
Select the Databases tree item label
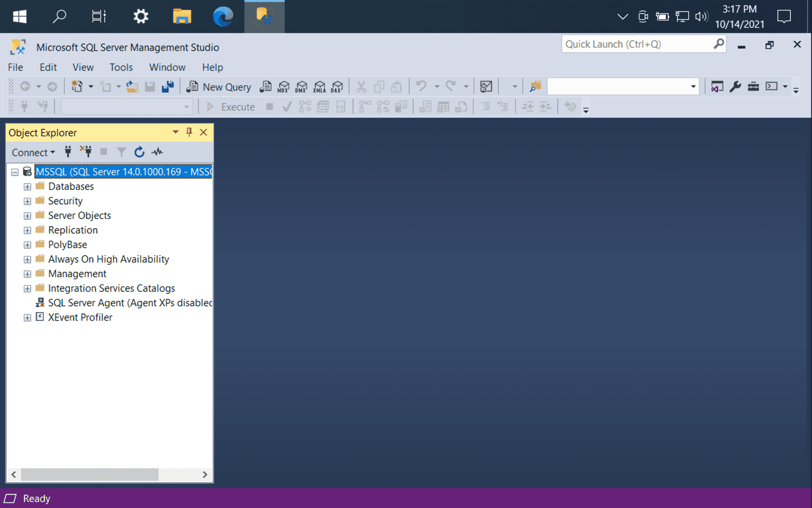pyautogui.click(x=71, y=186)
